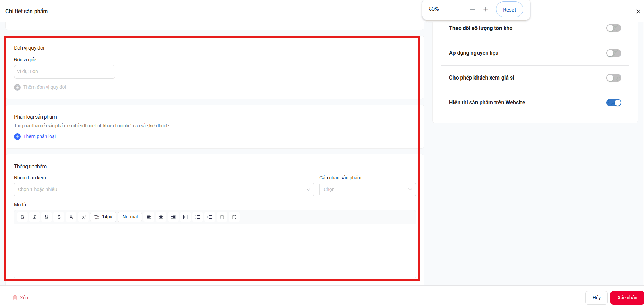Increase zoom with the plus button
Image resolution: width=644 pixels, height=307 pixels.
[486, 9]
